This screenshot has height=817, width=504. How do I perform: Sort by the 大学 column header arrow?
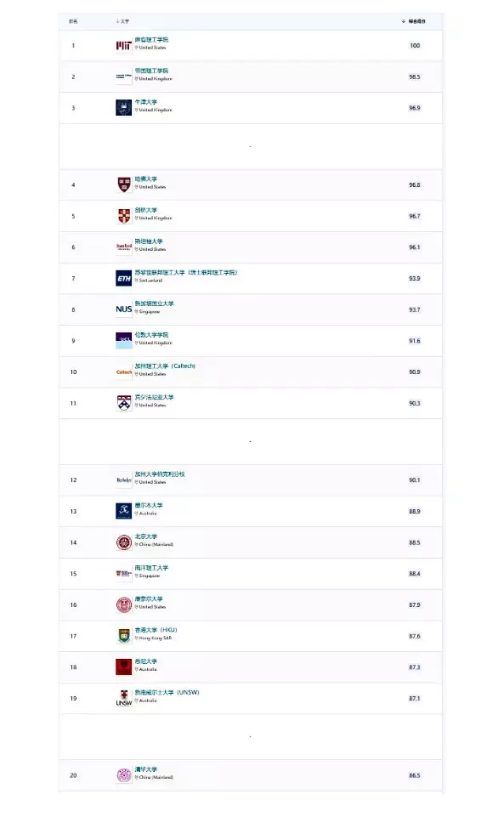[117, 21]
